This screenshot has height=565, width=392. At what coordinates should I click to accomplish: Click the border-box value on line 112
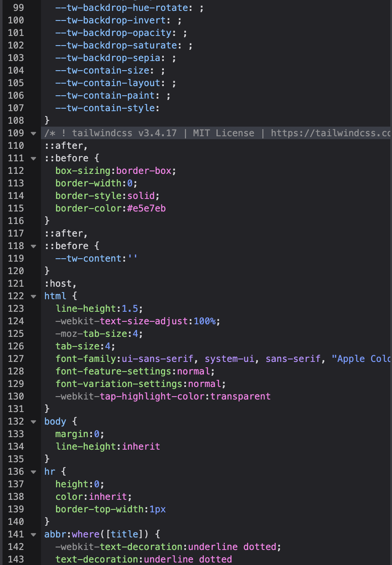[x=144, y=171]
